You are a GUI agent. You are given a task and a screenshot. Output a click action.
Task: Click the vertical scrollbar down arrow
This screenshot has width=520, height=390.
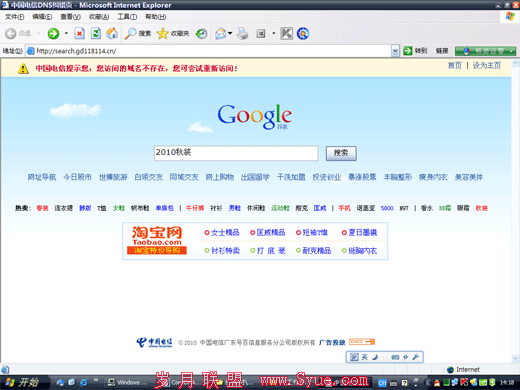(x=516, y=358)
